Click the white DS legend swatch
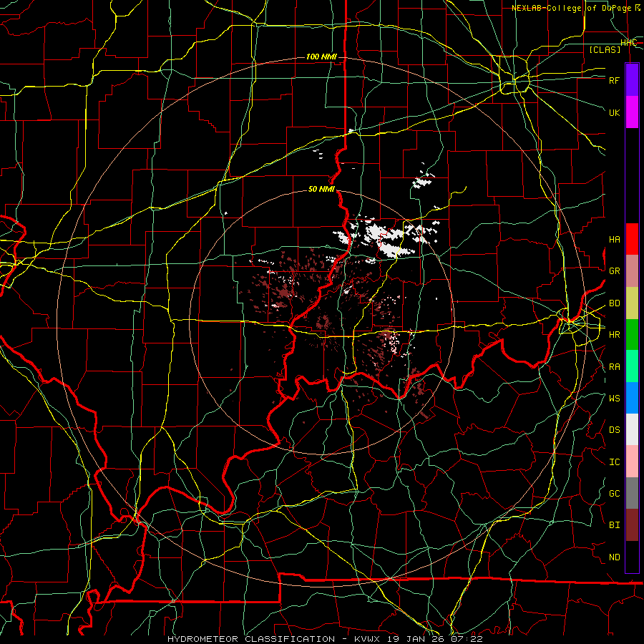Viewport: 644px width, 644px height. (632, 429)
